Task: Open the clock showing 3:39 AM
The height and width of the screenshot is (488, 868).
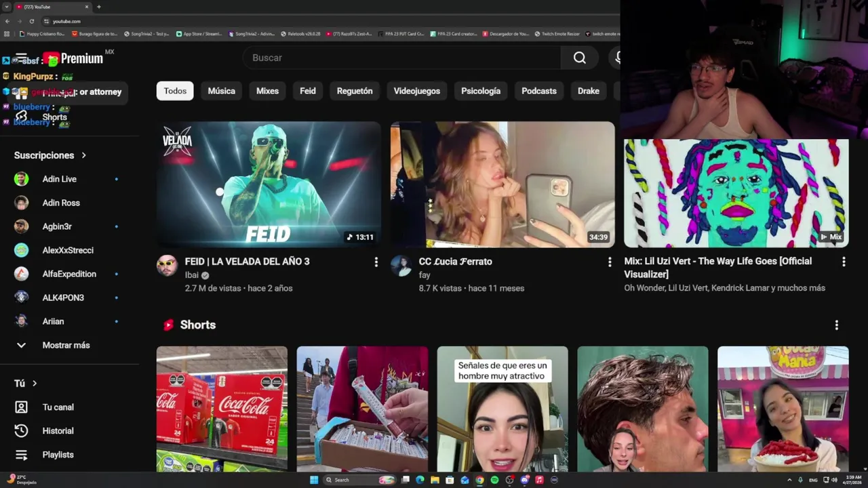Action: 854,480
